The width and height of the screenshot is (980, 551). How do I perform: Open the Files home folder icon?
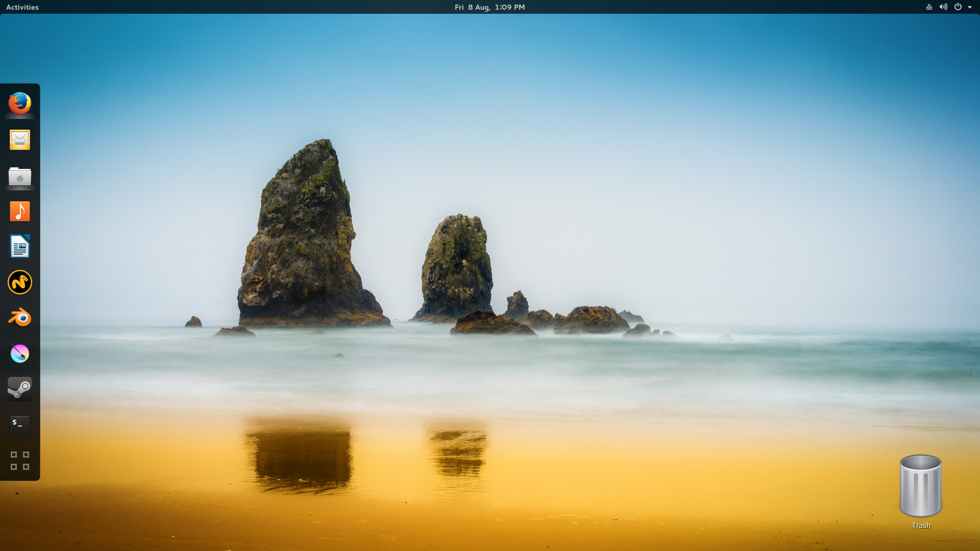[20, 177]
